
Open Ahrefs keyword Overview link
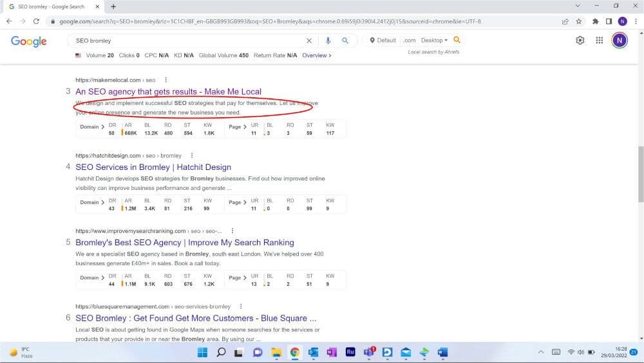(x=317, y=55)
